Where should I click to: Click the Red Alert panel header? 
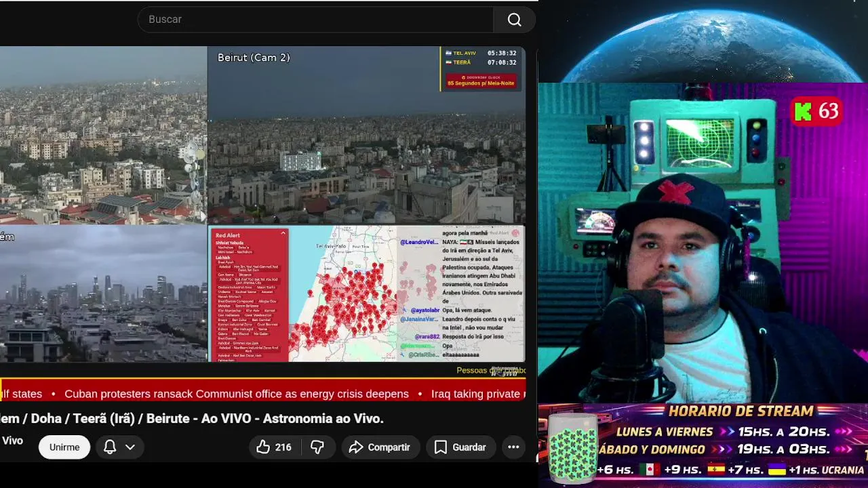228,235
